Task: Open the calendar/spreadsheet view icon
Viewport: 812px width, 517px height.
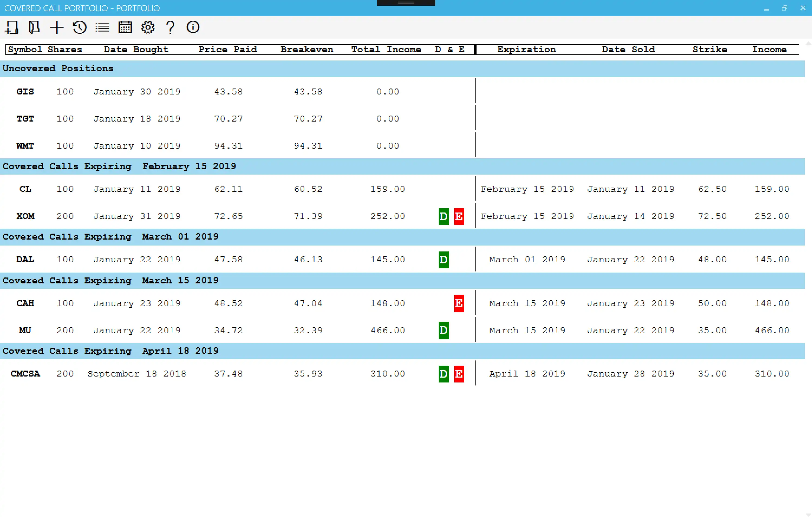Action: tap(125, 27)
